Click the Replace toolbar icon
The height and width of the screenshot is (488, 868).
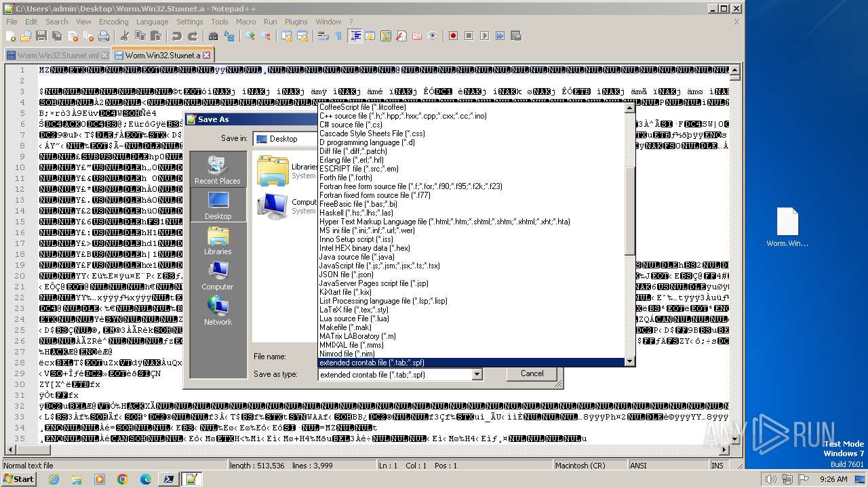point(230,36)
